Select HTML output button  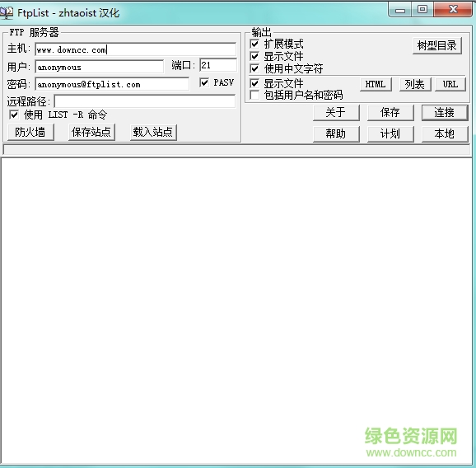pyautogui.click(x=376, y=84)
